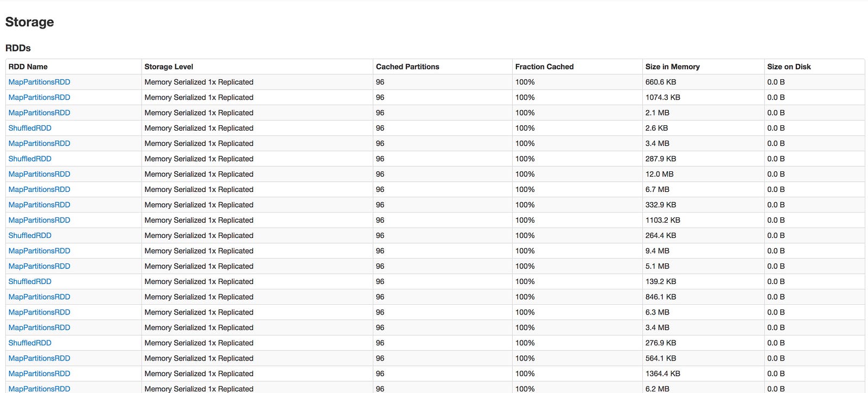Open MapPartitionsRDD with 1364.4 KB in memory
Viewport: 868px width, 393px height.
[x=39, y=373]
